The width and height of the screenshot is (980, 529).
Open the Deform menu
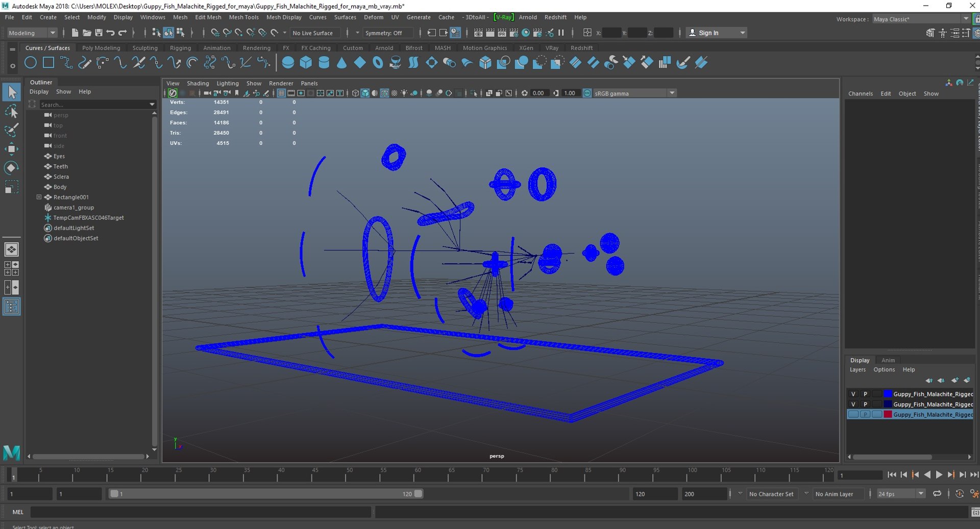coord(373,17)
